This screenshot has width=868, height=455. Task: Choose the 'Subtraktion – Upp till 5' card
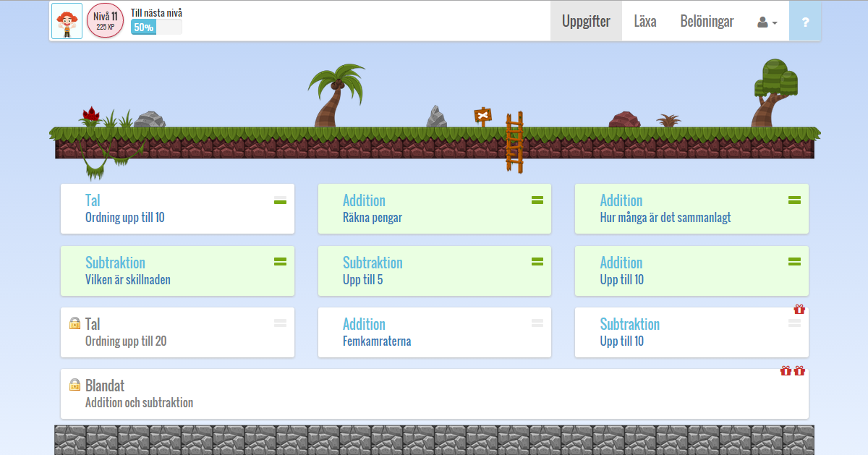pyautogui.click(x=435, y=271)
